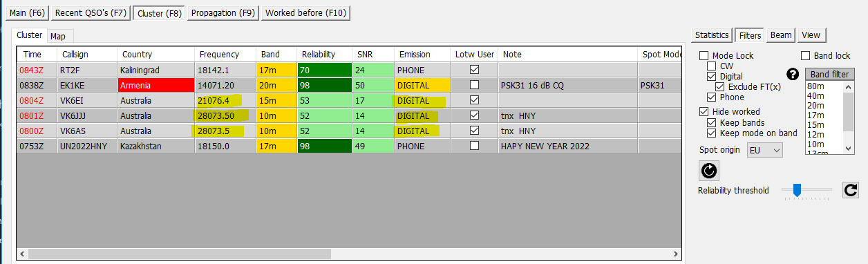Open the View panel tab

(x=811, y=35)
